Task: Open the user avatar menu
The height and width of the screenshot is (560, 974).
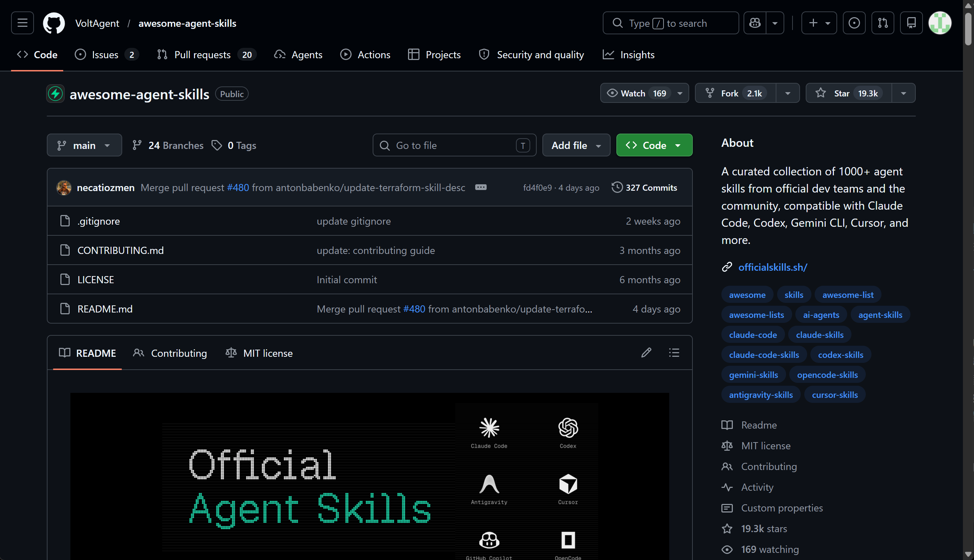Action: click(940, 23)
